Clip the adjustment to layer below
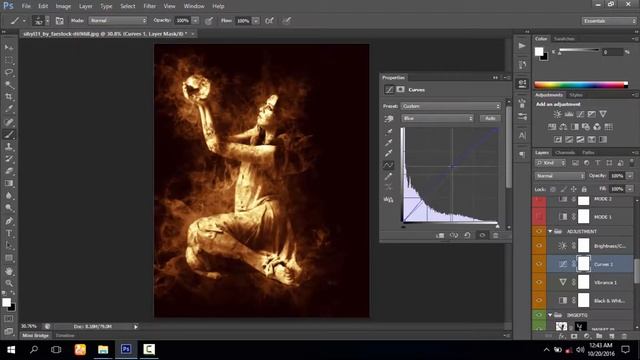Image resolution: width=640 pixels, height=360 pixels. 440,236
